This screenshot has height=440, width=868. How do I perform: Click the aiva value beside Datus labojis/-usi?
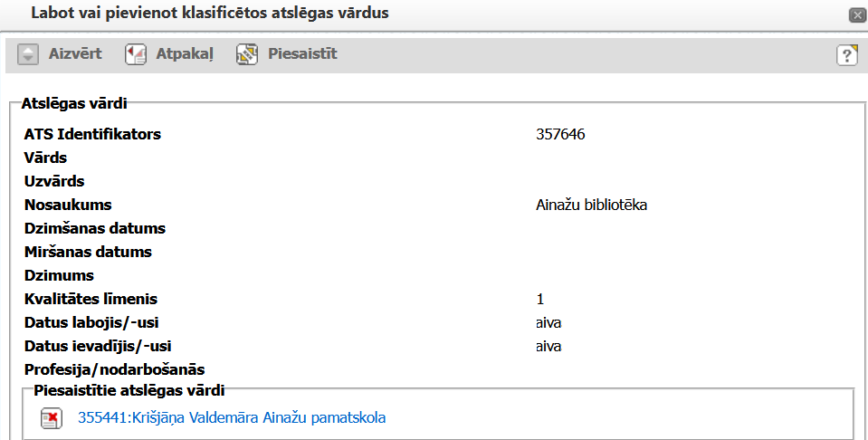point(549,322)
